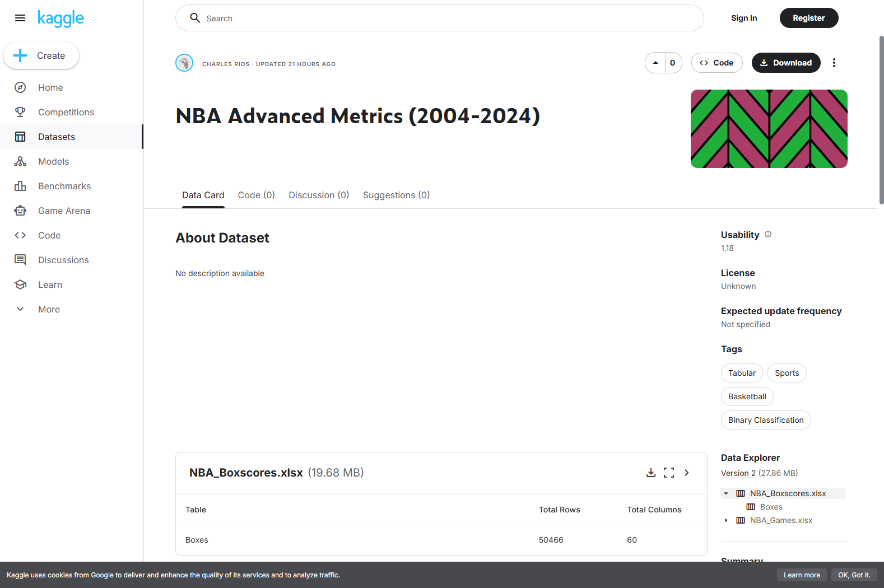
Task: Click the Datasets sidebar label
Action: pos(57,137)
